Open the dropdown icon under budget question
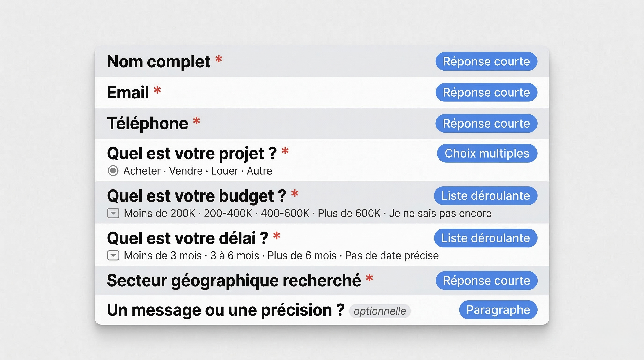 pos(113,213)
